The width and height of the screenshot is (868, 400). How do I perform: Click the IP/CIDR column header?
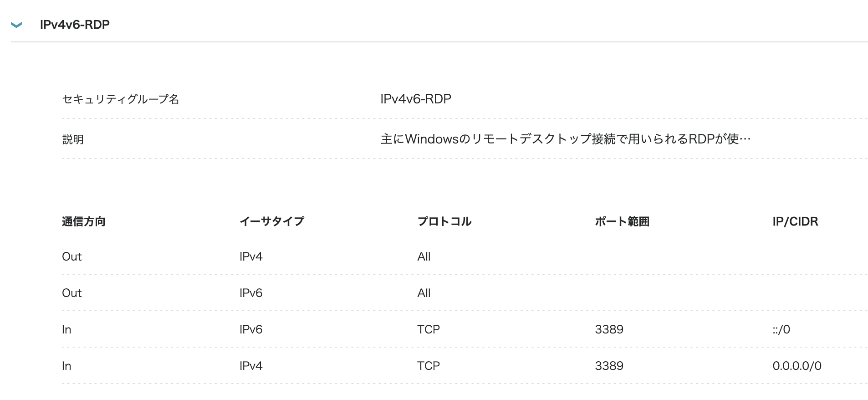[795, 221]
